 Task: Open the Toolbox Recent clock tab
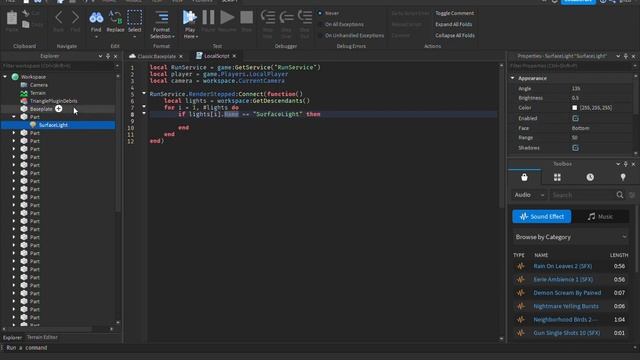(590, 177)
